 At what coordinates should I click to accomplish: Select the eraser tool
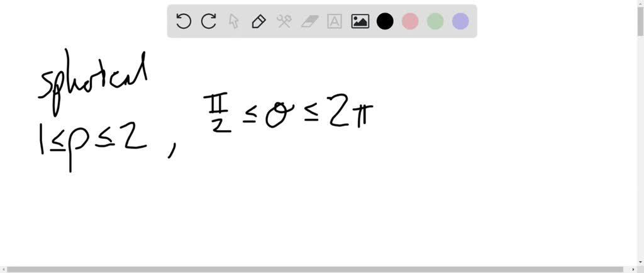coord(309,21)
